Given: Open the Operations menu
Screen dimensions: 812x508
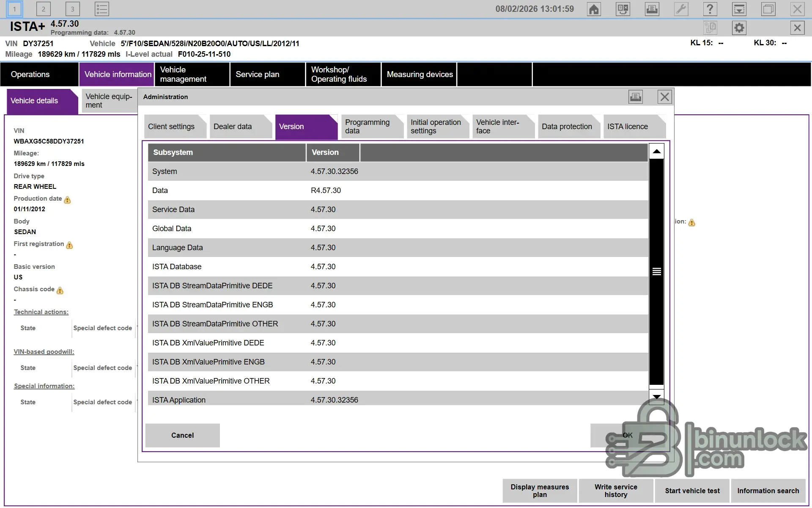Looking at the screenshot, I should [30, 74].
